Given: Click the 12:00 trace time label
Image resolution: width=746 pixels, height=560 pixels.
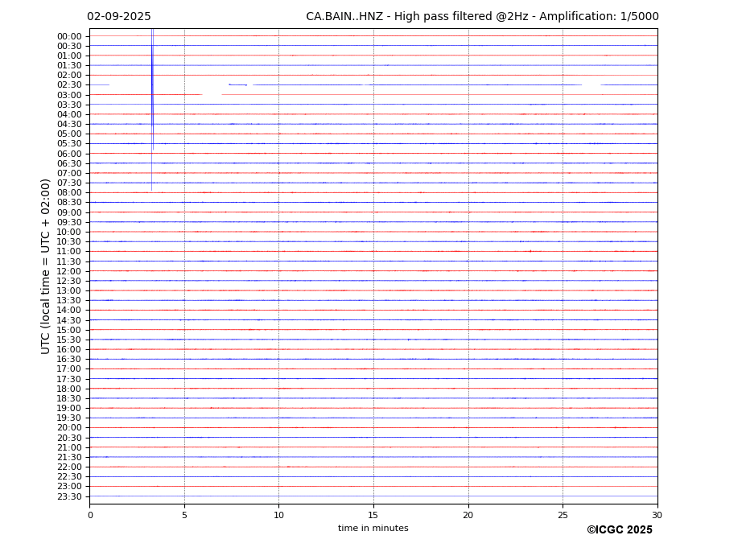Looking at the screenshot, I should 69,272.
